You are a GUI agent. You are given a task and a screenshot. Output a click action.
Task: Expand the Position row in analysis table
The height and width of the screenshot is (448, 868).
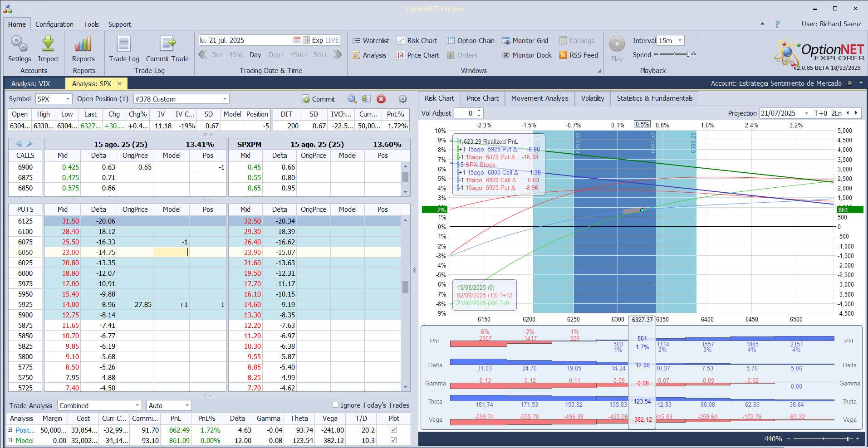tap(10, 429)
